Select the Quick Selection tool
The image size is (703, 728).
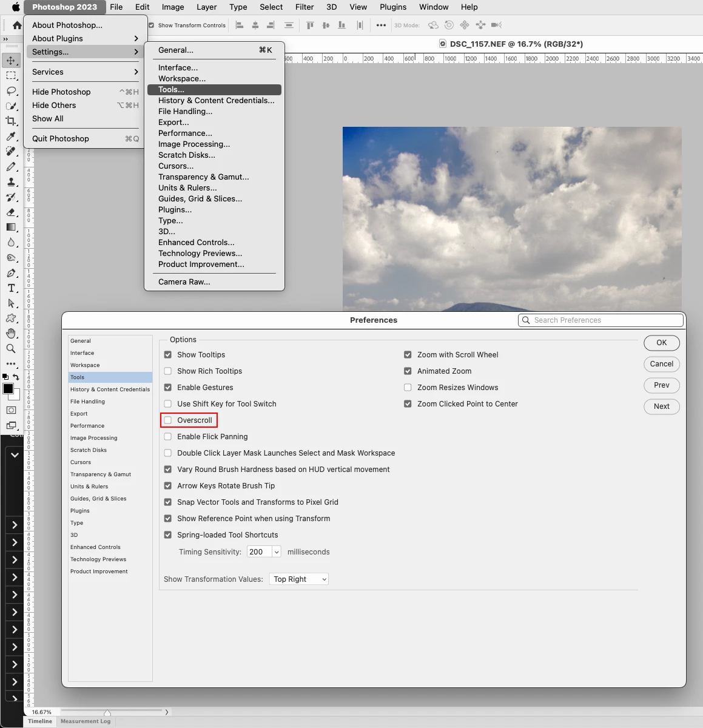coord(11,106)
